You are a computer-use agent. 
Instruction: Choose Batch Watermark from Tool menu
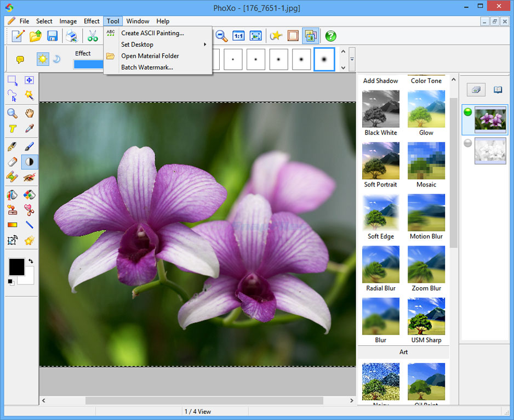coord(147,67)
